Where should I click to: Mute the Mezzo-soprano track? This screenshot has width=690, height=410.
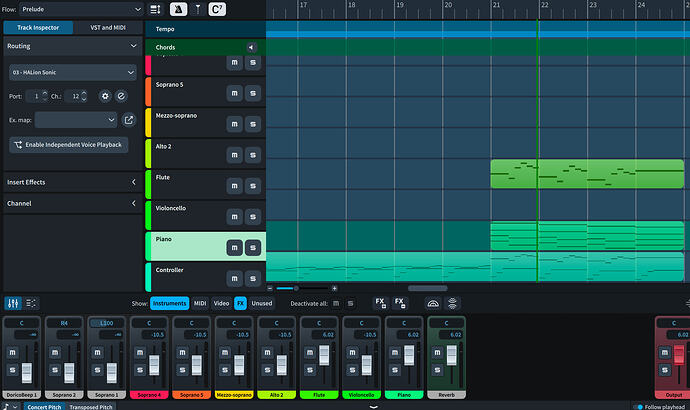235,124
